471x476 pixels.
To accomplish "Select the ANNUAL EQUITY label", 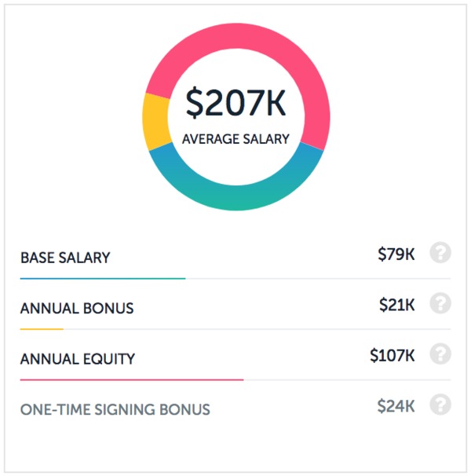I will coord(78,359).
